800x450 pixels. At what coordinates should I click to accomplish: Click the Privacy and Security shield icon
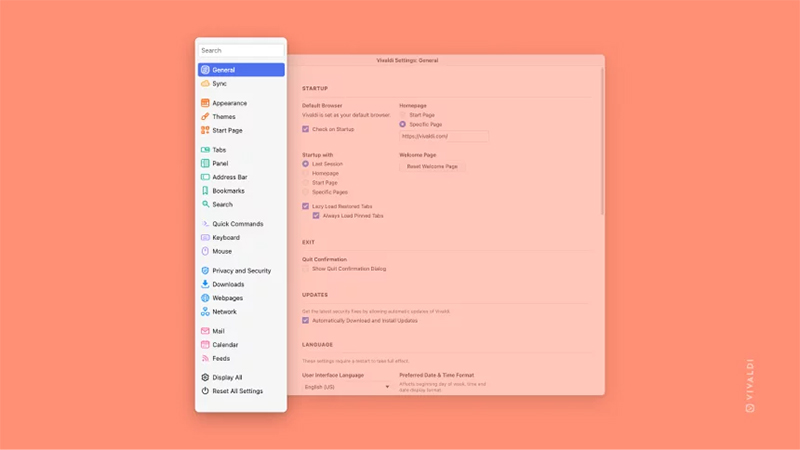pyautogui.click(x=205, y=271)
